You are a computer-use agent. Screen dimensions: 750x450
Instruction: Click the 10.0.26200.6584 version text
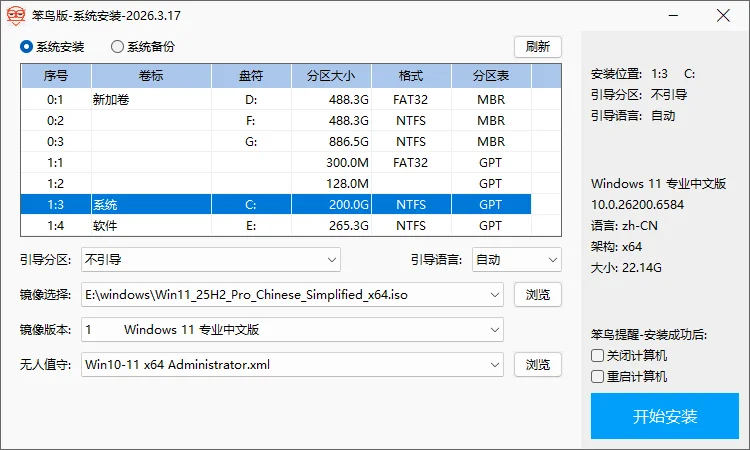[x=638, y=205]
